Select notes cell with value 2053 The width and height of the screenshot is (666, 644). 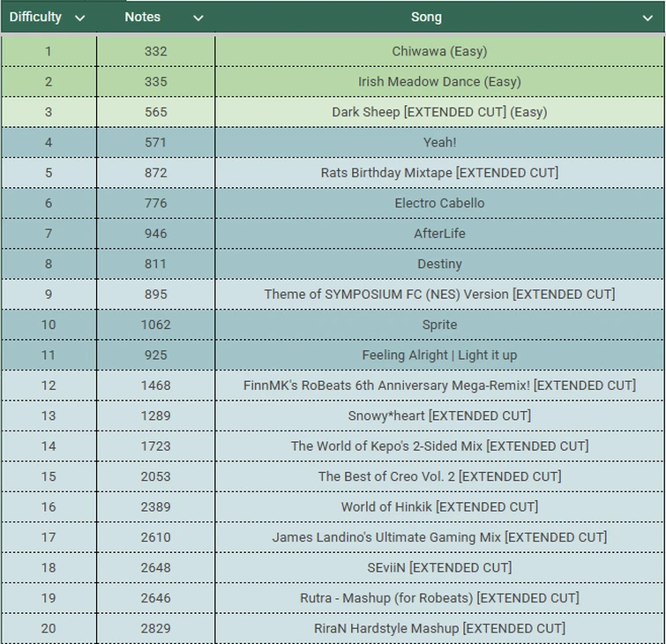[155, 476]
